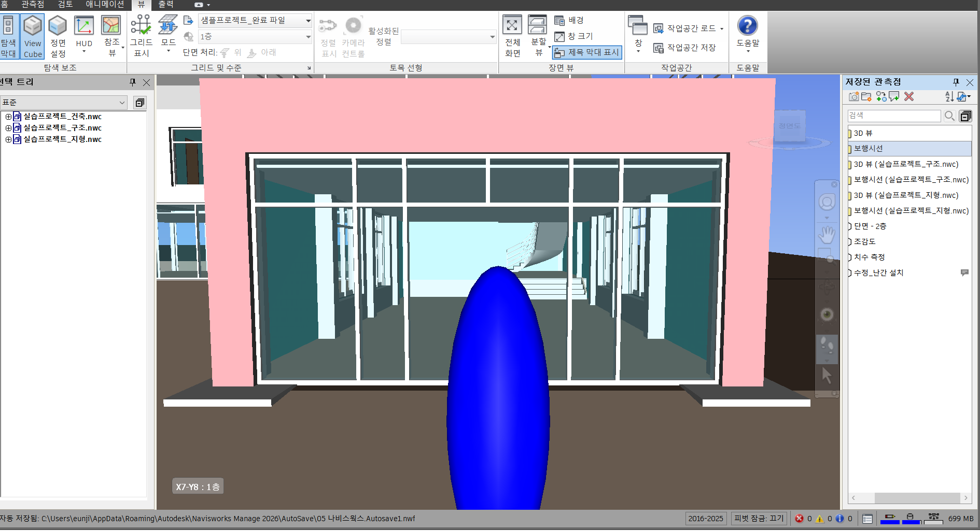This screenshot has width=980, height=531.
Task: Delete viewpoint with red X icon
Action: pos(909,97)
